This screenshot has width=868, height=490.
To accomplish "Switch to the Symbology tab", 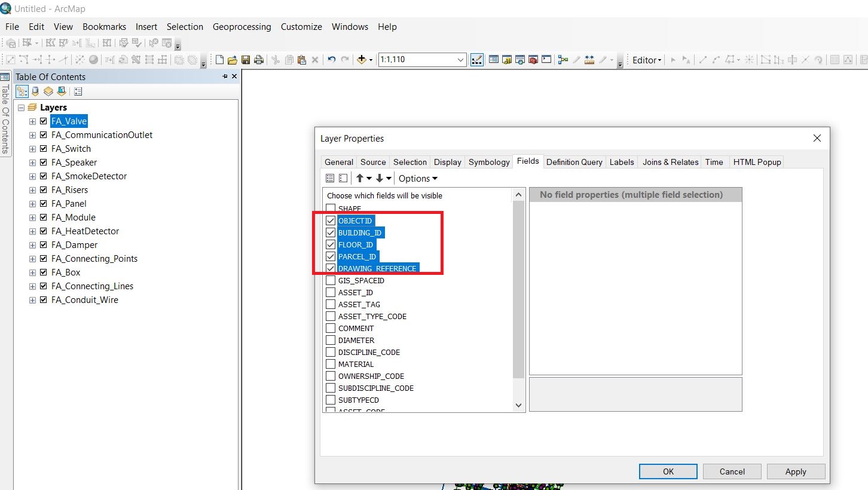I will tap(488, 161).
